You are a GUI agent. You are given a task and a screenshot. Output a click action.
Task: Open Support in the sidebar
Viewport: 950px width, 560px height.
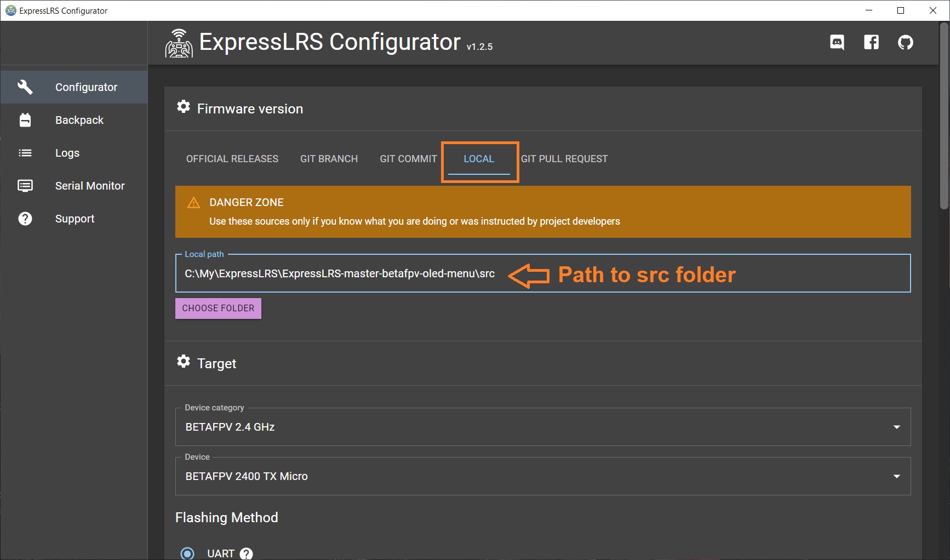click(x=74, y=219)
